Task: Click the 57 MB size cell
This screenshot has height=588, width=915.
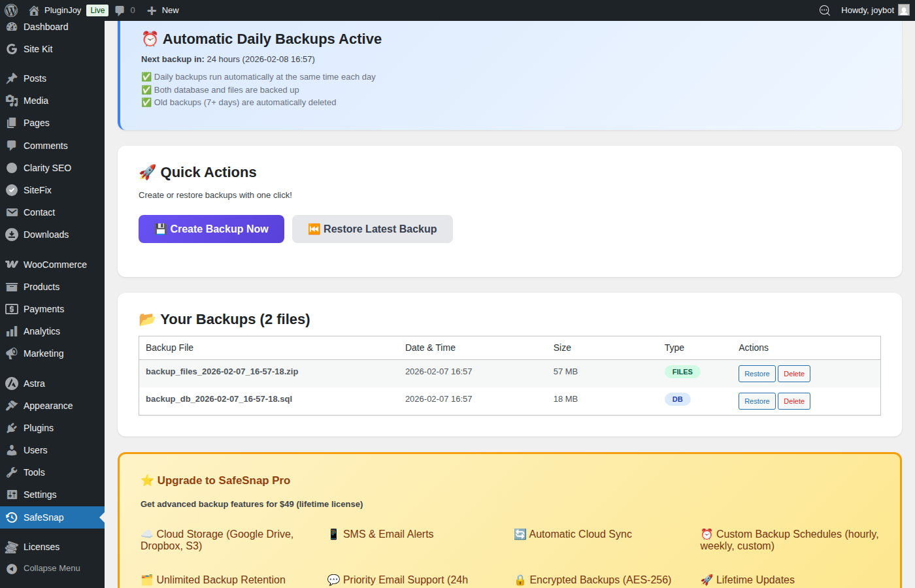Action: pyautogui.click(x=565, y=372)
